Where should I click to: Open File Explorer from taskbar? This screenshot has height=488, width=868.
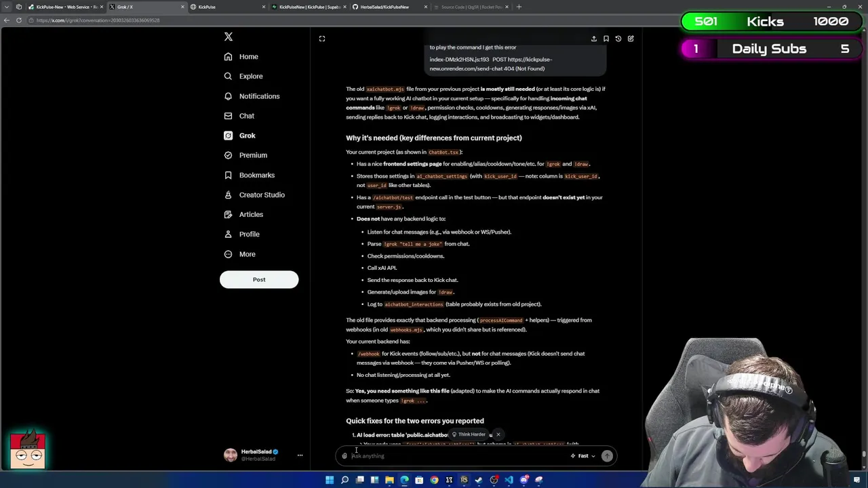point(389,480)
